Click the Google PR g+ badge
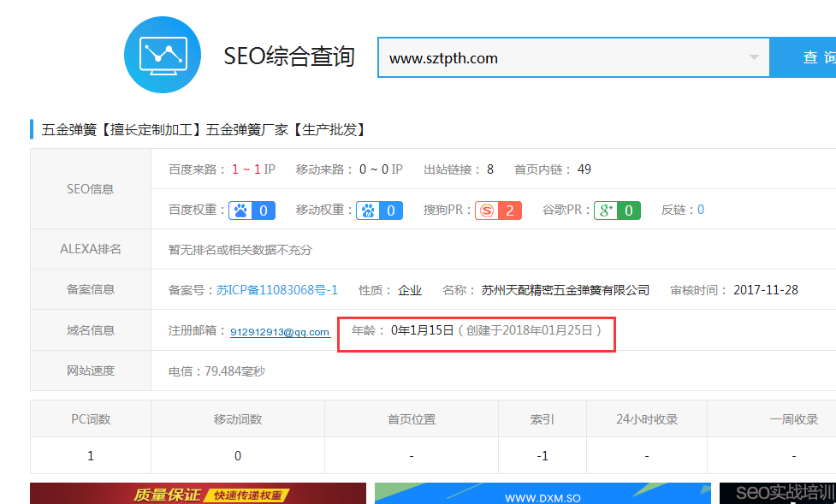 pyautogui.click(x=617, y=210)
